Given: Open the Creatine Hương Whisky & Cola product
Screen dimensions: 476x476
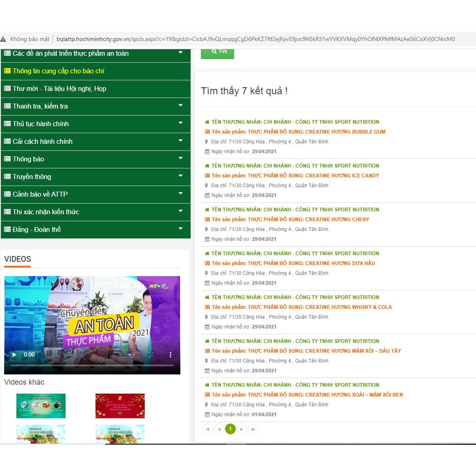Looking at the screenshot, I should click(x=302, y=307).
